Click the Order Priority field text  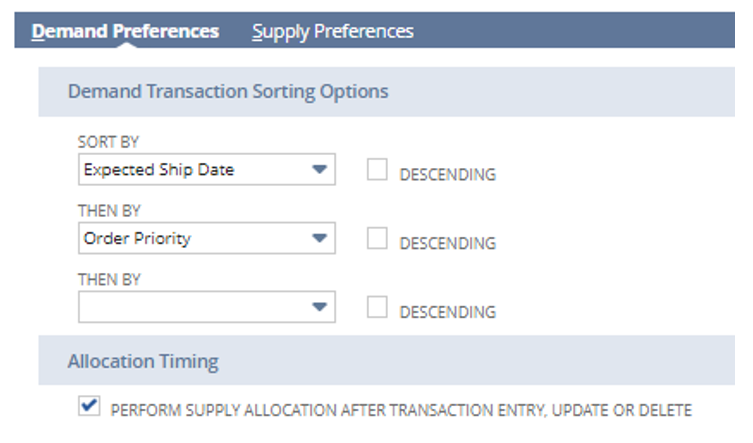137,239
